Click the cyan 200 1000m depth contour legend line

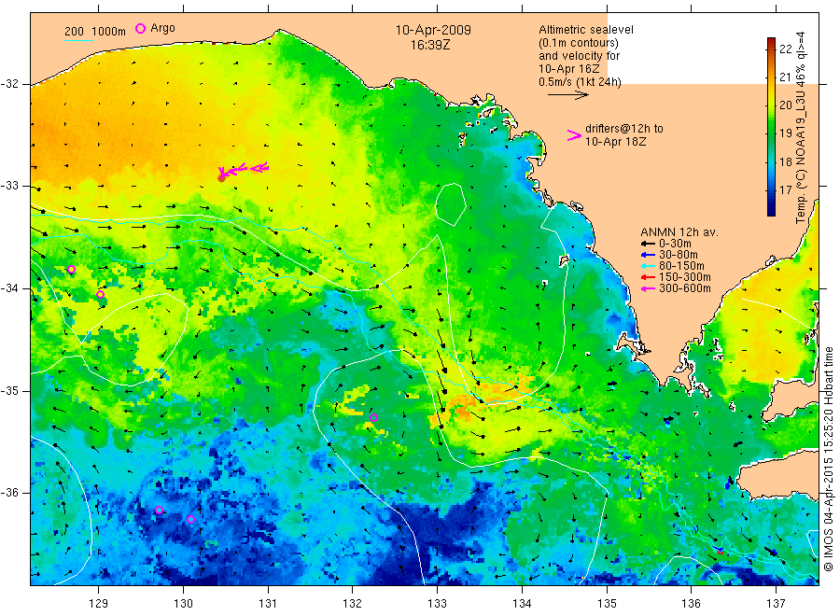78,40
